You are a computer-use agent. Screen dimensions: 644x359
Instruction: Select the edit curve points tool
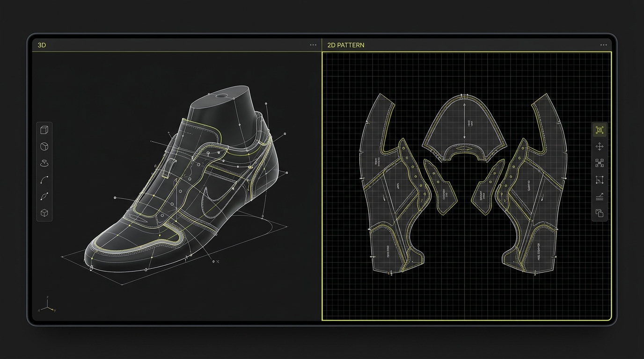44,196
